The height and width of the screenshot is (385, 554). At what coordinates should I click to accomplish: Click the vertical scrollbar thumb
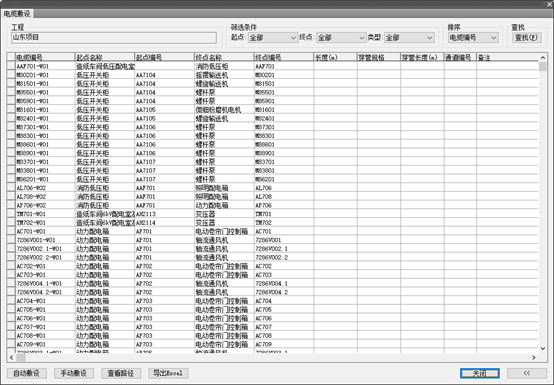(x=543, y=66)
